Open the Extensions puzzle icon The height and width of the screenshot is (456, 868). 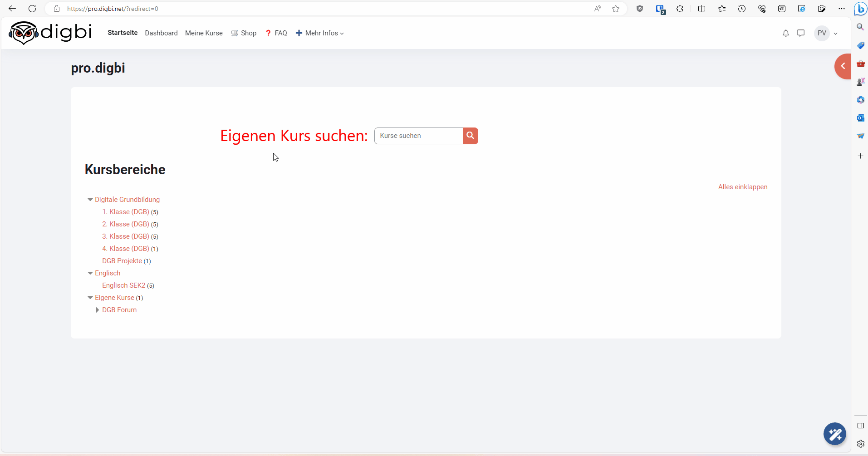tap(680, 9)
